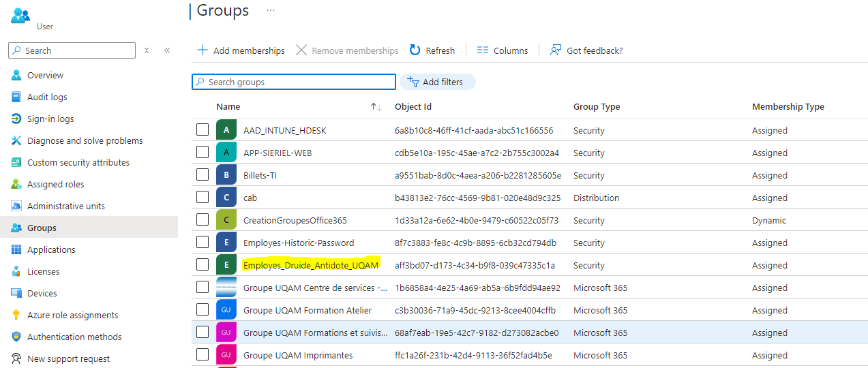The image size is (868, 368).
Task: Tick the Employes_Druide_Antidote_UQAM checkbox
Action: [203, 265]
